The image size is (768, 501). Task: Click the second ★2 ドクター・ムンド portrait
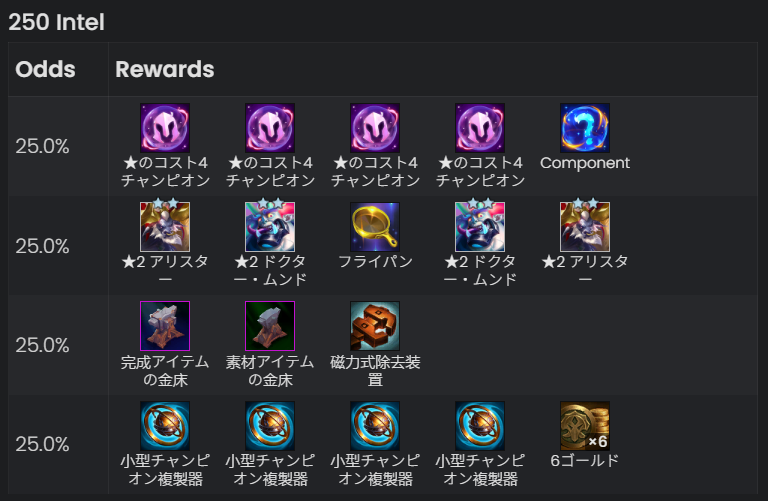(x=480, y=227)
